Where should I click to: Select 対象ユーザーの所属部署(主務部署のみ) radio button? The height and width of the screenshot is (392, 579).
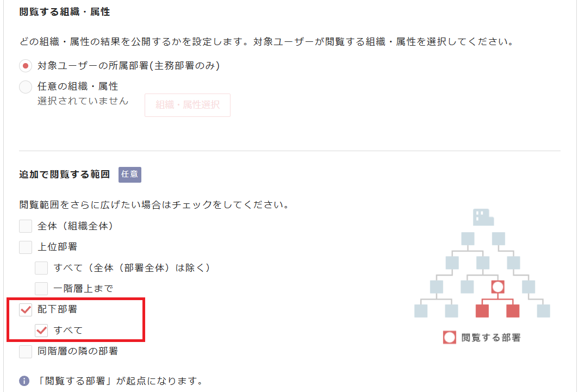(26, 66)
